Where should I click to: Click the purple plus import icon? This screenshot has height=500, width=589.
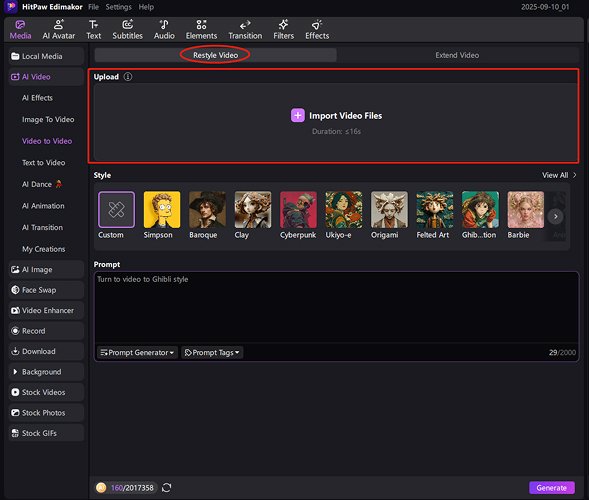[298, 116]
